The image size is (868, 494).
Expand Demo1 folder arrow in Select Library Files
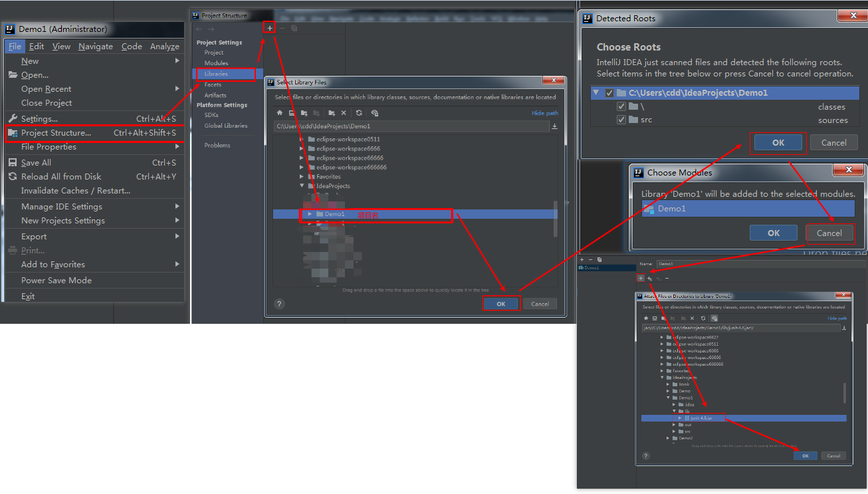(310, 214)
